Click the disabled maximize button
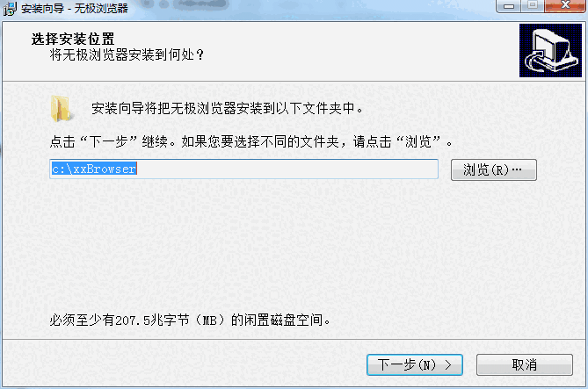The height and width of the screenshot is (389, 588). [532, 5]
